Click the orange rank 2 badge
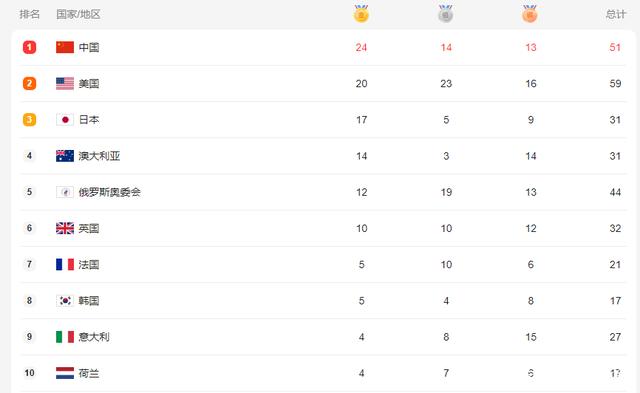 pos(29,84)
